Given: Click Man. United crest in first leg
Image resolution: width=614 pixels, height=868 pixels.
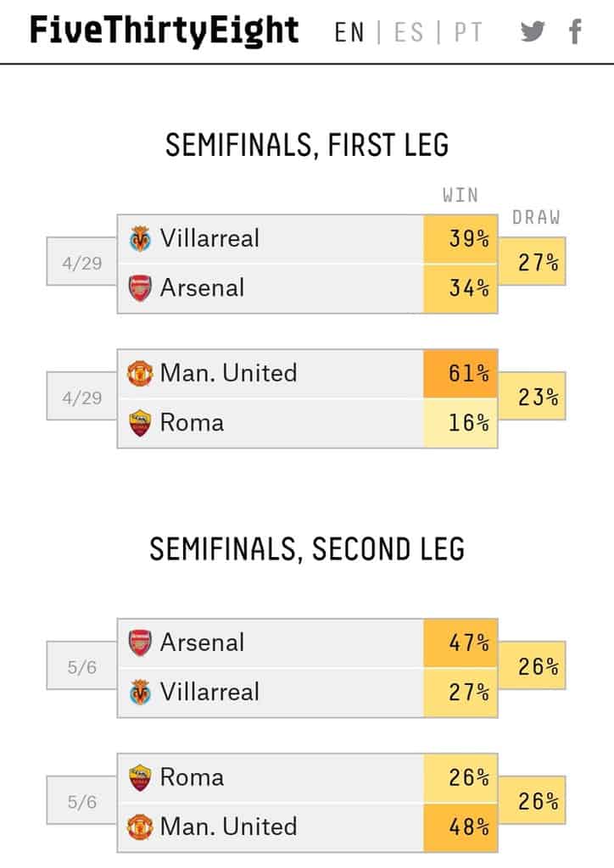Looking at the screenshot, I should coord(139,374).
